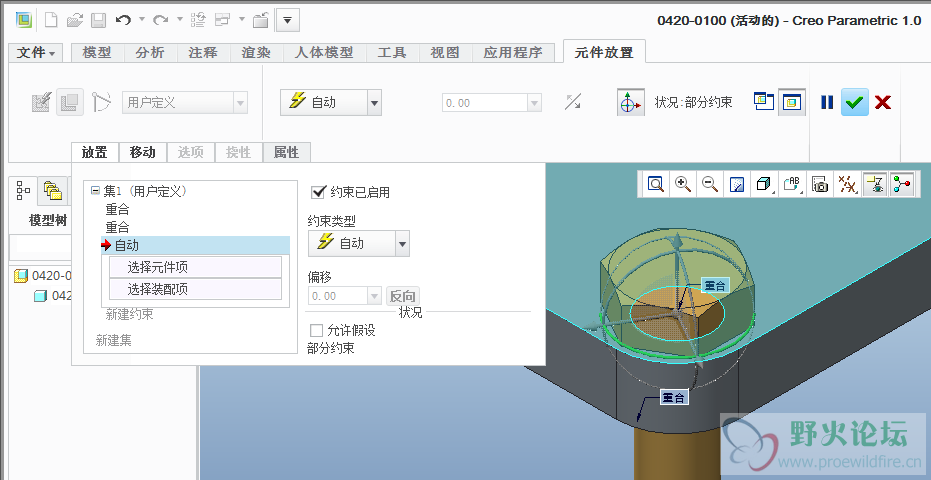Pause the component placement tool
This screenshot has height=480, width=931.
click(827, 102)
